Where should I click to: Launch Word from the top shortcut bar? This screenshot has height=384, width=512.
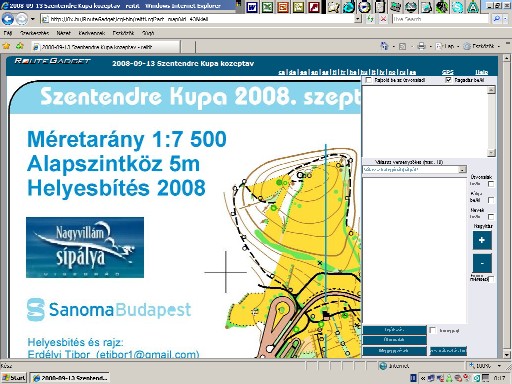252,7
